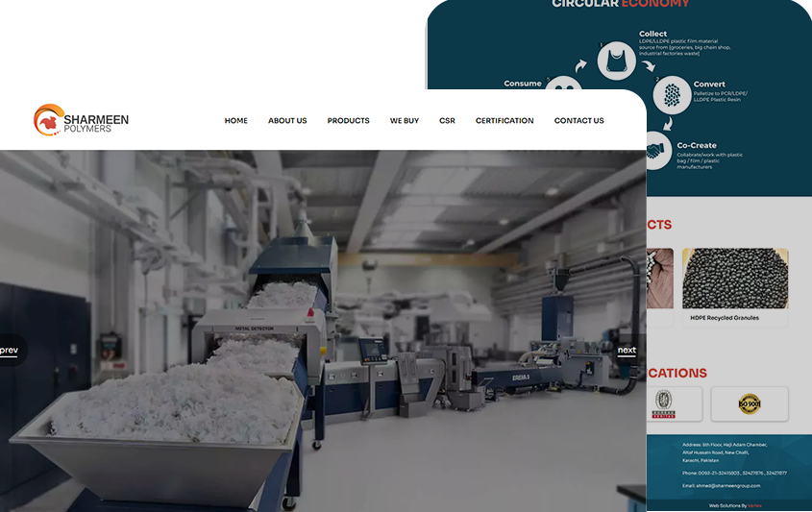The width and height of the screenshot is (812, 512).
Task: Select WE BUY in the navigation
Action: [x=404, y=121]
